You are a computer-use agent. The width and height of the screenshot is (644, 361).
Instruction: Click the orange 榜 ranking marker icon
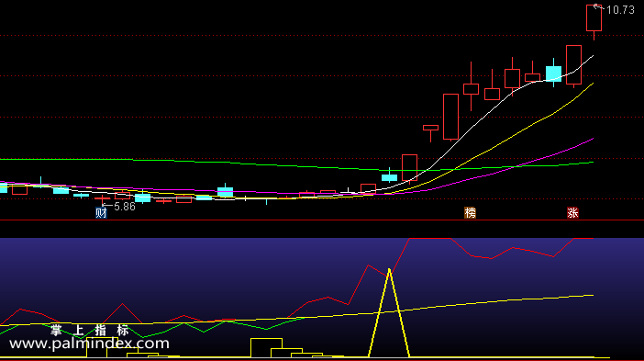tap(470, 212)
